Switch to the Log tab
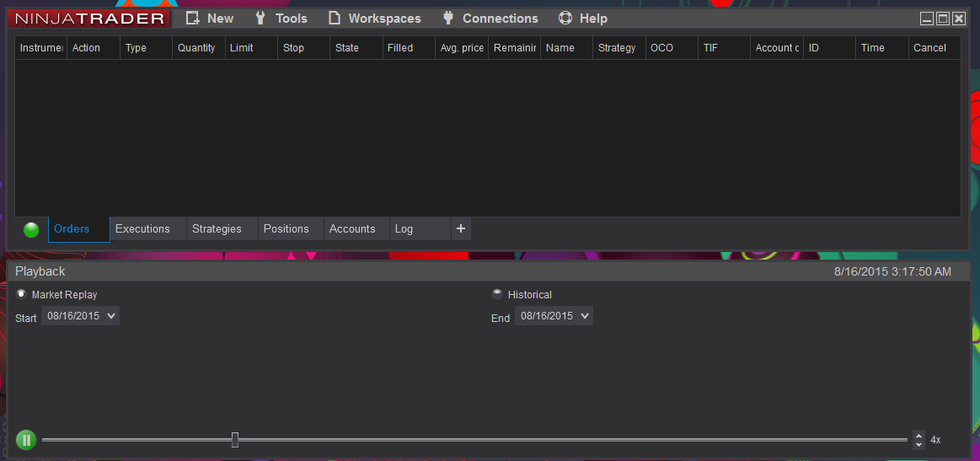The width and height of the screenshot is (980, 461). pyautogui.click(x=420, y=229)
